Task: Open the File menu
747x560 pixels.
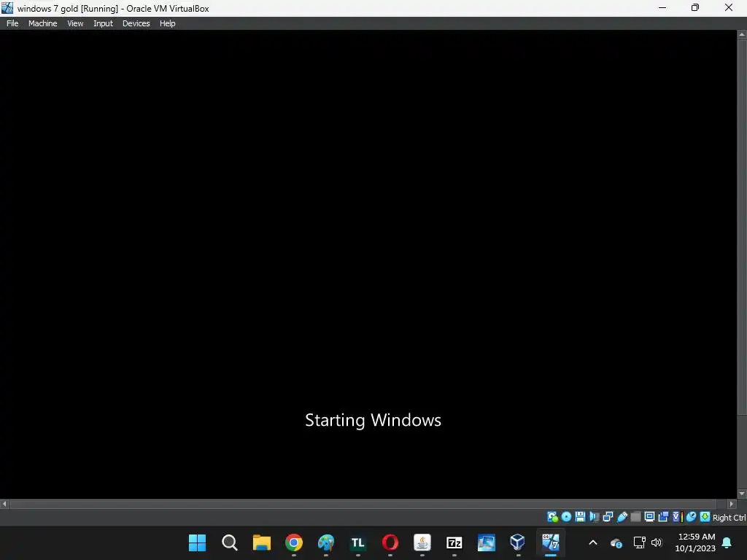Action: [12, 23]
